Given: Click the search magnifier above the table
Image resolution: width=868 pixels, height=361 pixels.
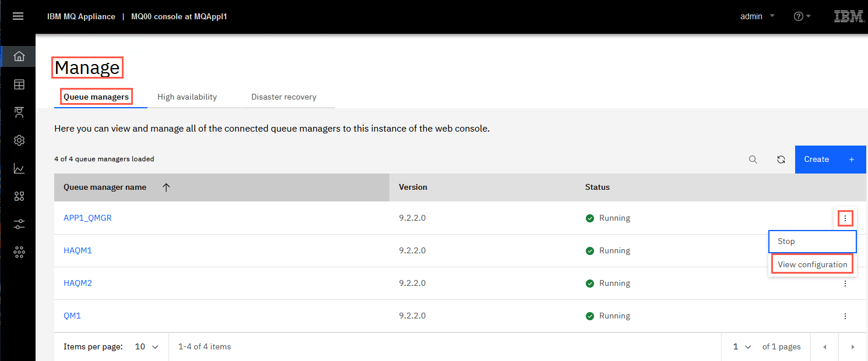Looking at the screenshot, I should [x=753, y=160].
